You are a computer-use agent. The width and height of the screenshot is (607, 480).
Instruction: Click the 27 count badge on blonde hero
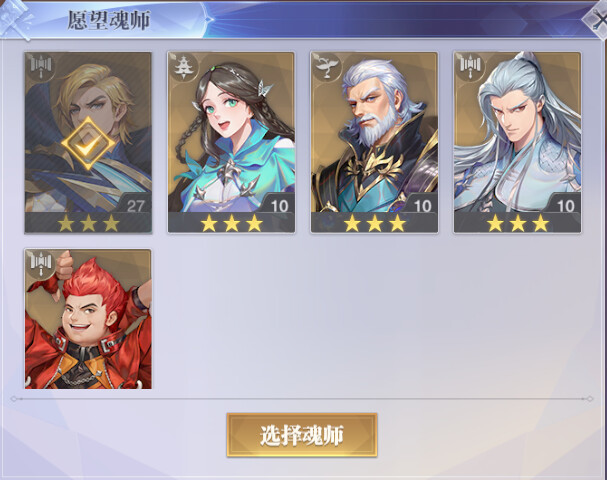pyautogui.click(x=135, y=206)
